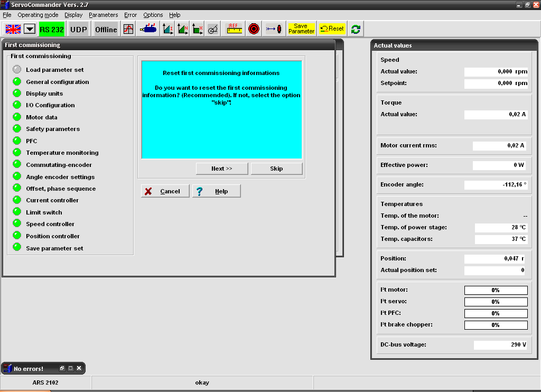Click the I²t motor progress bar

click(x=496, y=290)
